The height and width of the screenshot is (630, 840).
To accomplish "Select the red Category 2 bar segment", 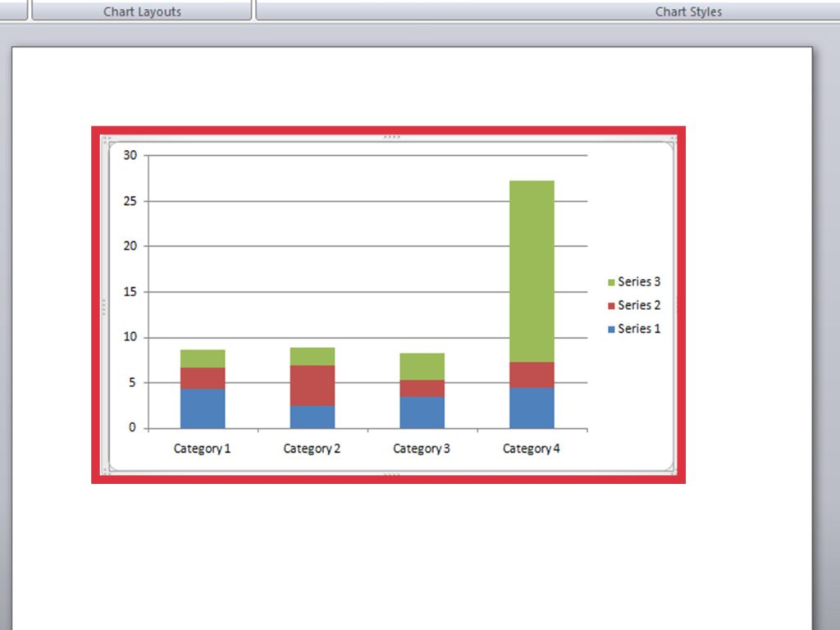I will point(313,386).
